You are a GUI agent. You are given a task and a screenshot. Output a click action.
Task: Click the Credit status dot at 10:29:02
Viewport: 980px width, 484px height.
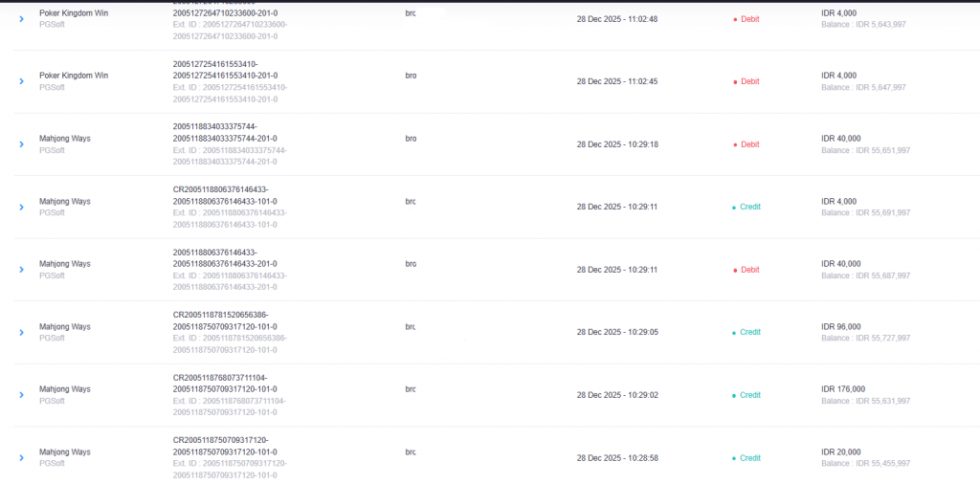pyautogui.click(x=734, y=395)
